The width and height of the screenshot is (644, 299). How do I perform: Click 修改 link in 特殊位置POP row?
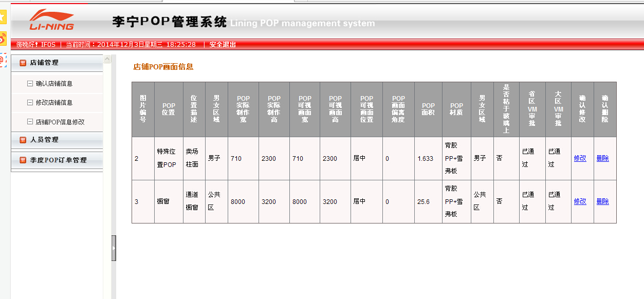[x=580, y=158]
